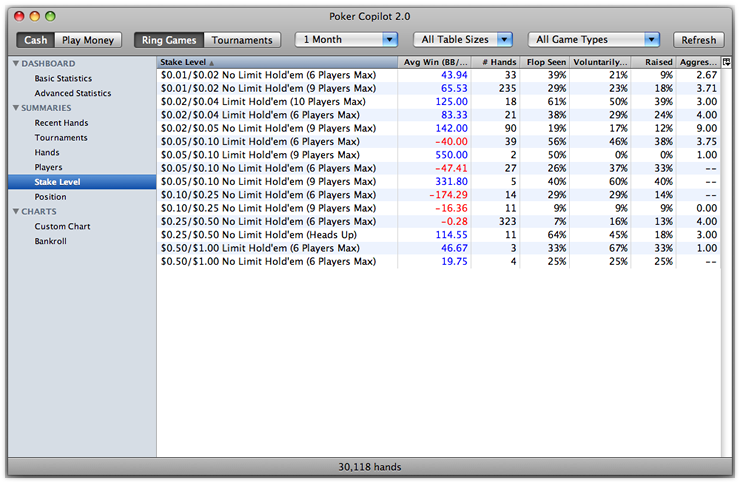This screenshot has width=740, height=483.
Task: Sort by the Raised column header
Action: (x=654, y=62)
